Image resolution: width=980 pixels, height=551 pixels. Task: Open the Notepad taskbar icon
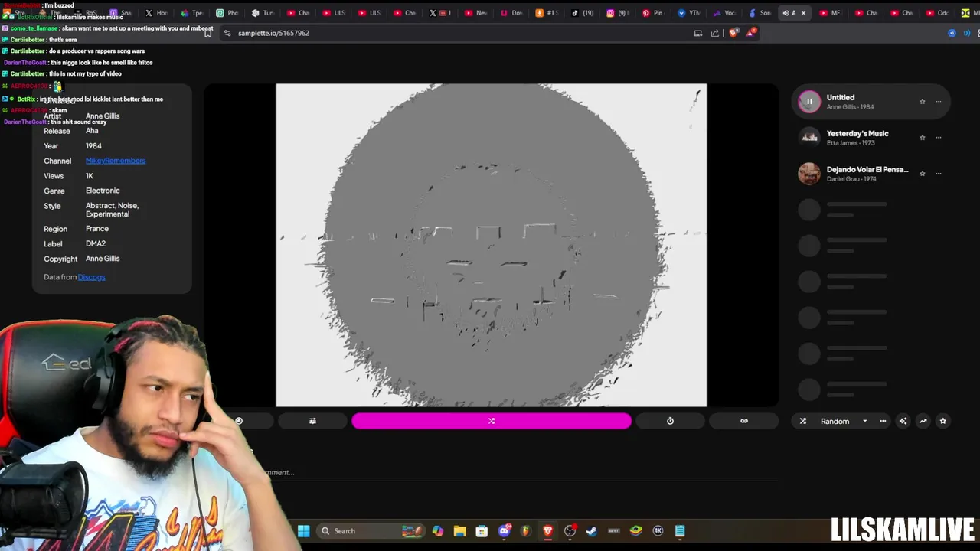pyautogui.click(x=680, y=531)
